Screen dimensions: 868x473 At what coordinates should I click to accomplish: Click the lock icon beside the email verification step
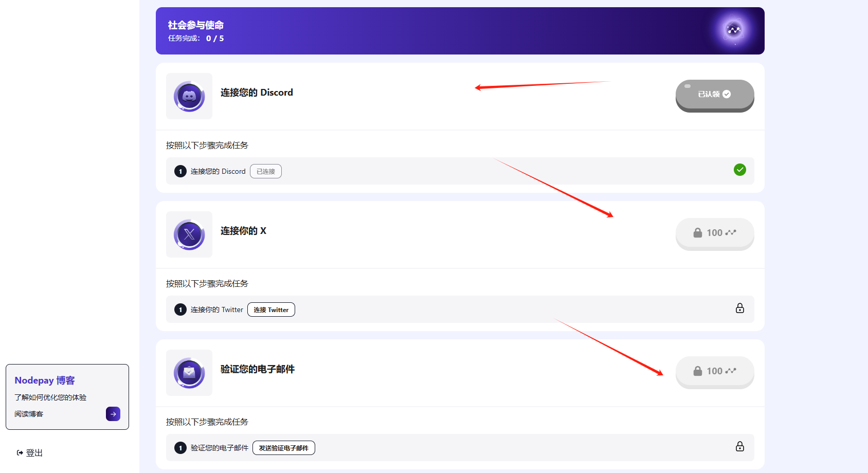(x=740, y=447)
